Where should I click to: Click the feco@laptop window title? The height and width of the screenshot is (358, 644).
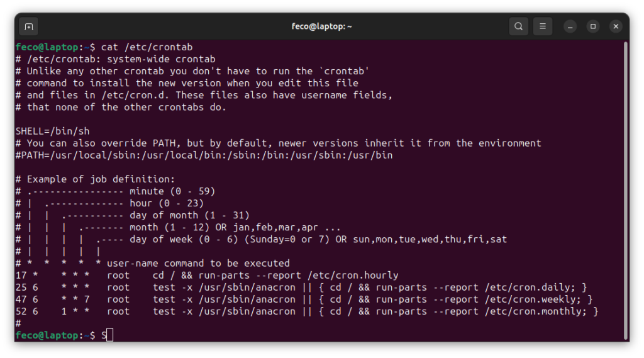point(321,26)
